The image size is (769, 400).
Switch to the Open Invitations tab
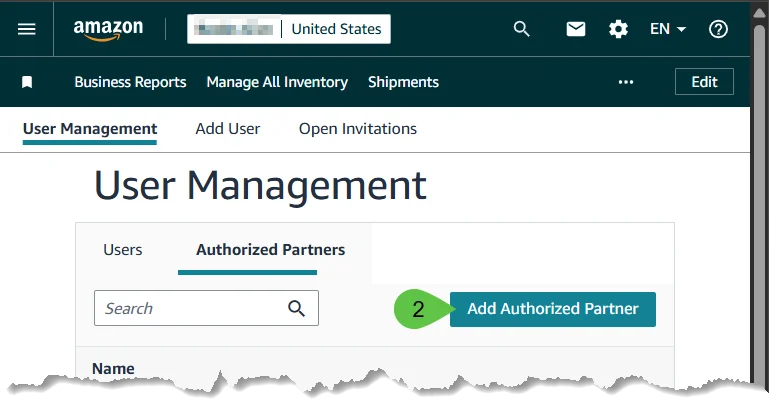click(358, 129)
